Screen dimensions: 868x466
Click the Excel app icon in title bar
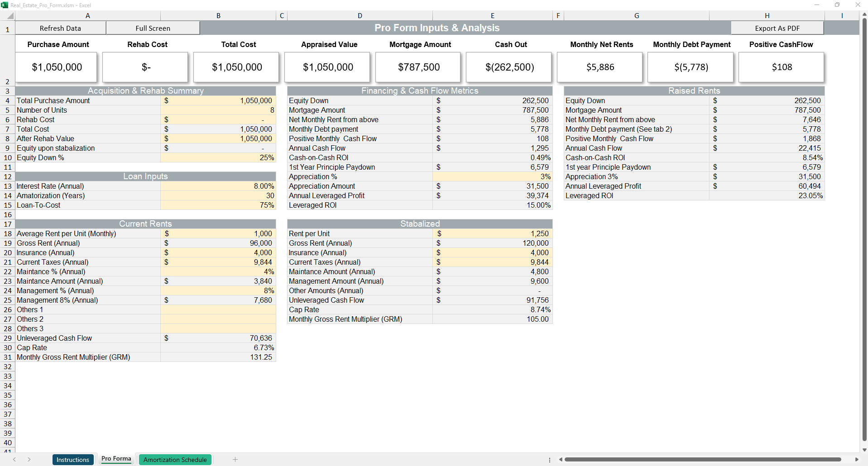[5, 5]
